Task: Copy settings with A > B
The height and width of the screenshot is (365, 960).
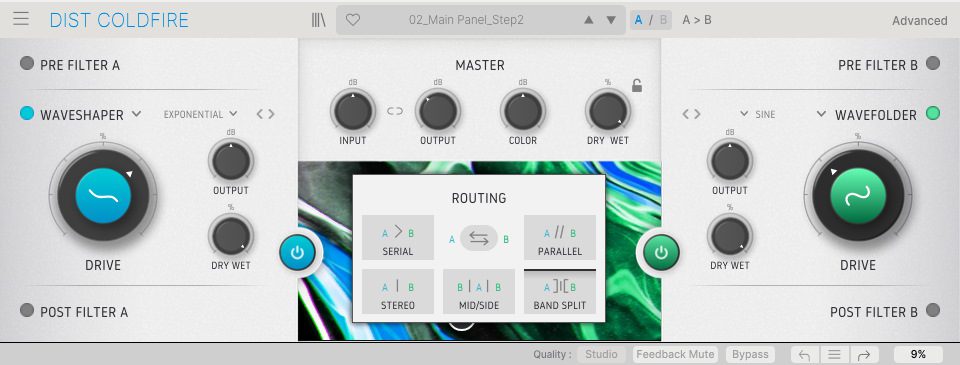Action: click(x=697, y=20)
